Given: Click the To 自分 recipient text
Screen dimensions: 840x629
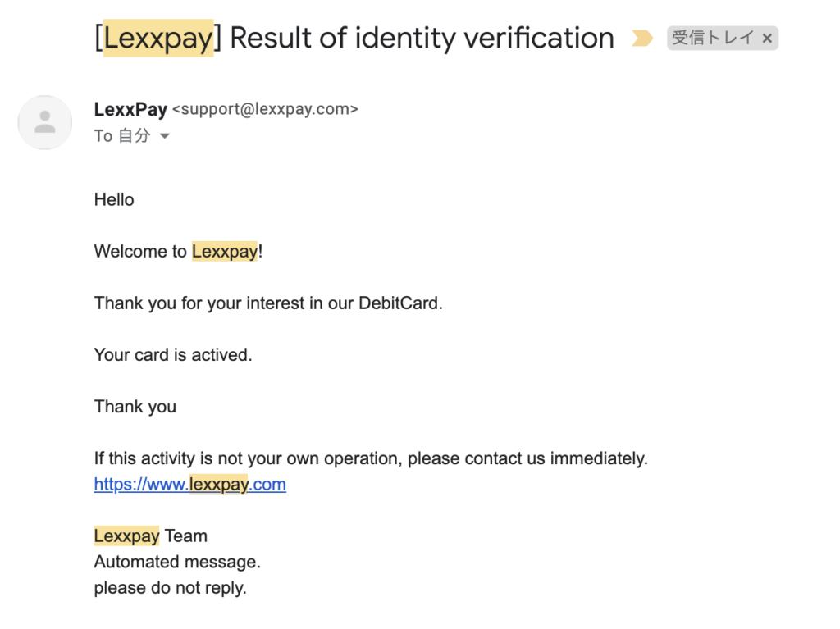Looking at the screenshot, I should 122,135.
